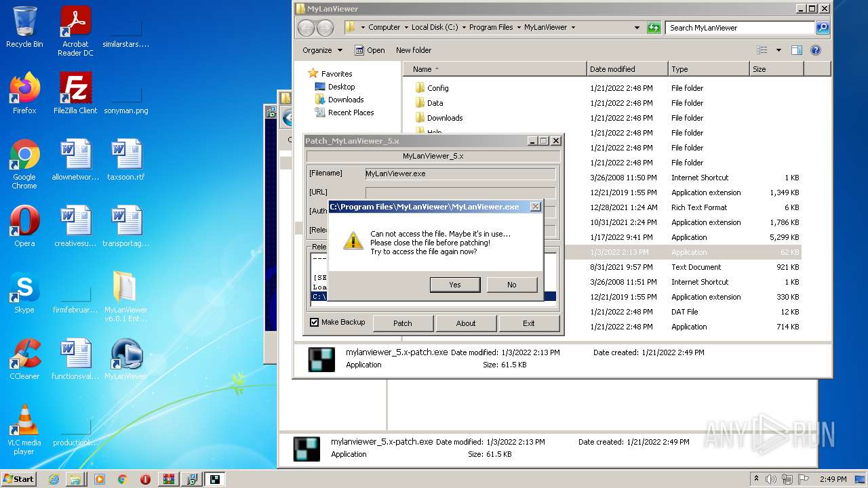Open Acrobat Reader DC desktop icon
The width and height of the screenshot is (868, 488).
[x=75, y=30]
